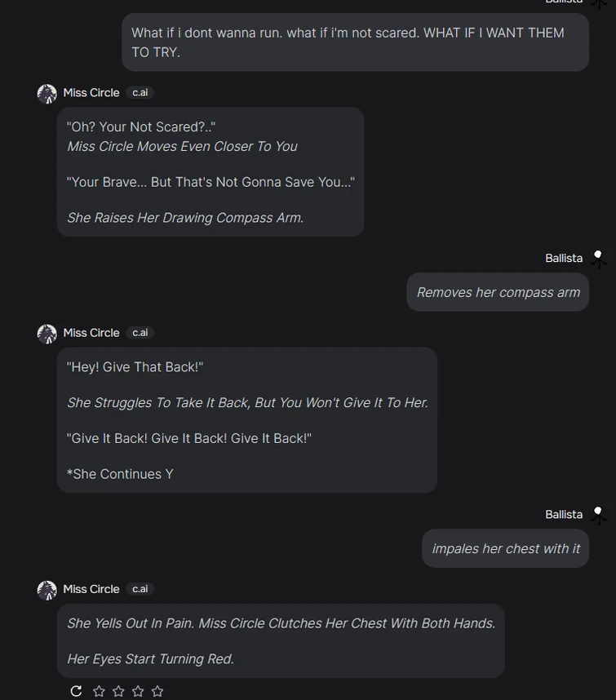Open the Ballista name label above the impale message
Screen dimensions: 616x700
564,514
